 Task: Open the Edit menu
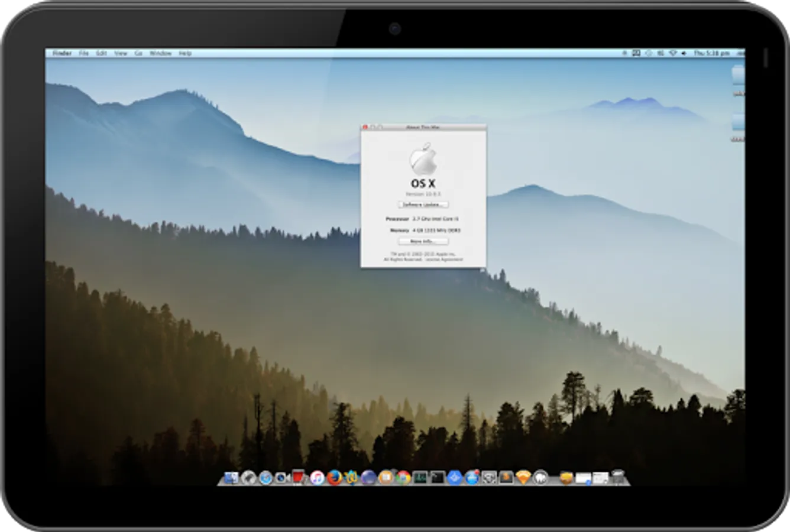[x=102, y=53]
